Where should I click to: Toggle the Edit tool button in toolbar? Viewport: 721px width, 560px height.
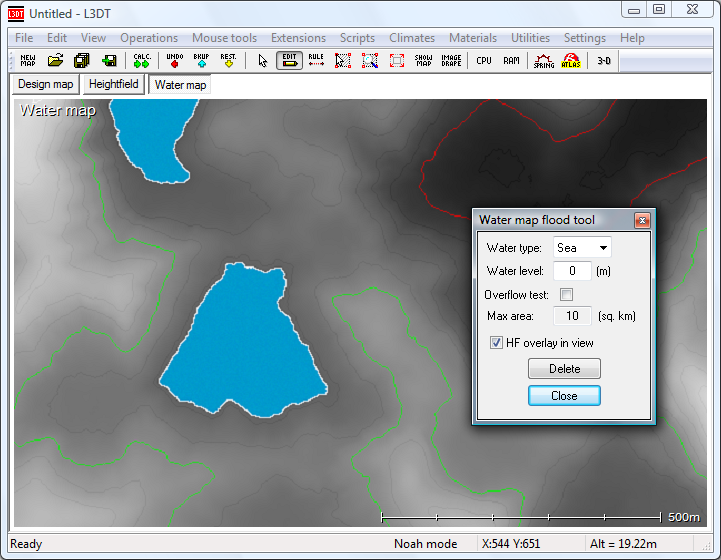pos(290,60)
